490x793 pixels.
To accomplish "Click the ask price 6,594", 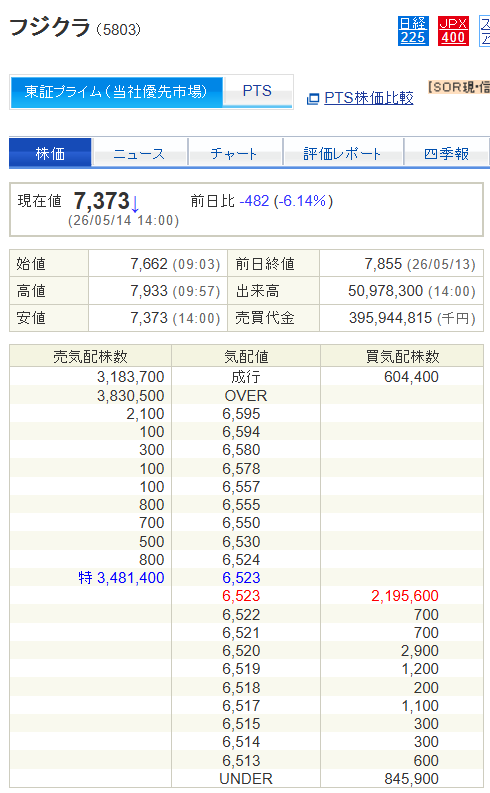I will [x=241, y=432].
